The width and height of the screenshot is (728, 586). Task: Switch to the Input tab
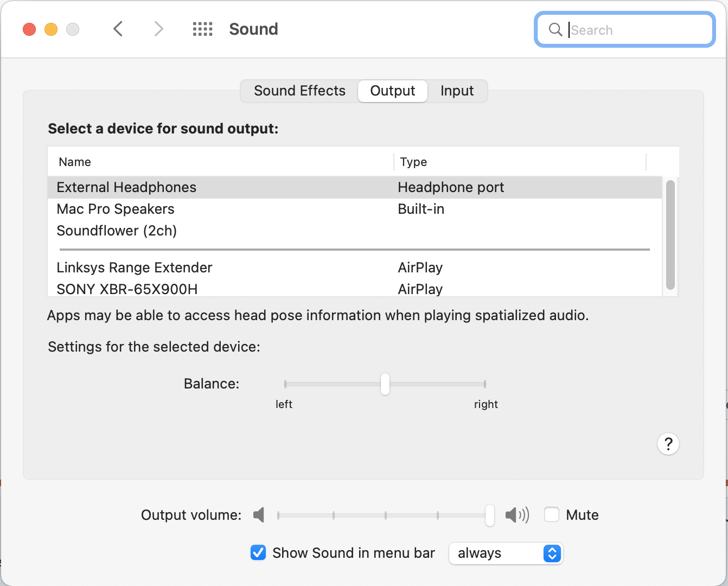(457, 91)
